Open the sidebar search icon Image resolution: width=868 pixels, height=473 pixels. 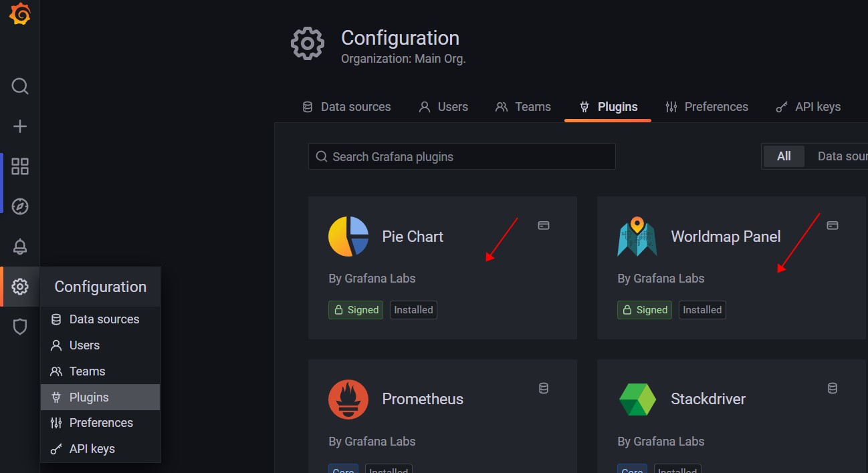pos(20,86)
